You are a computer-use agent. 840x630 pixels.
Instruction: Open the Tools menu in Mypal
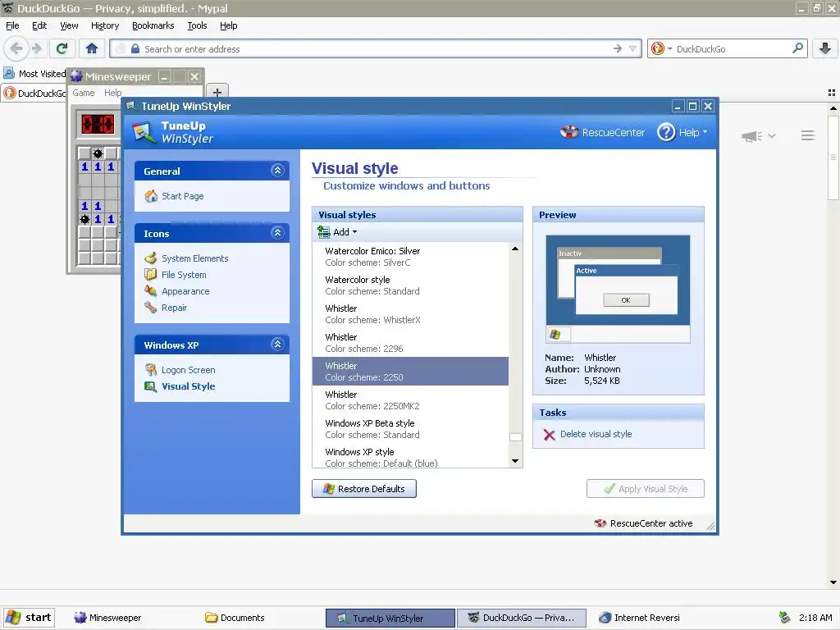[197, 25]
